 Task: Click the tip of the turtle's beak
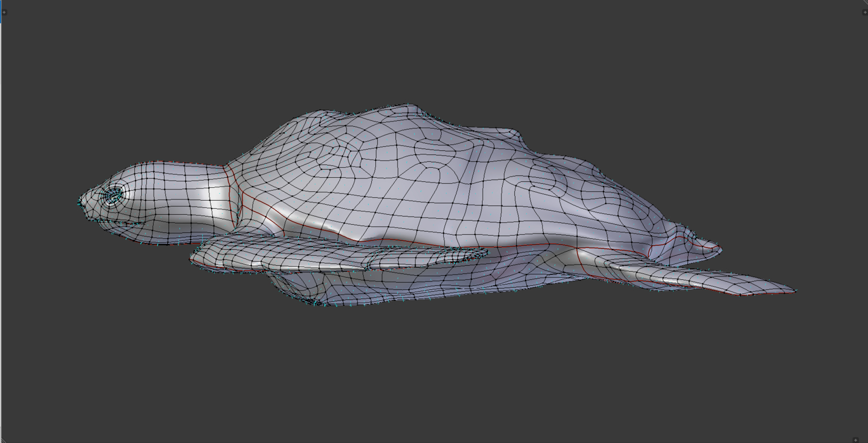click(80, 203)
